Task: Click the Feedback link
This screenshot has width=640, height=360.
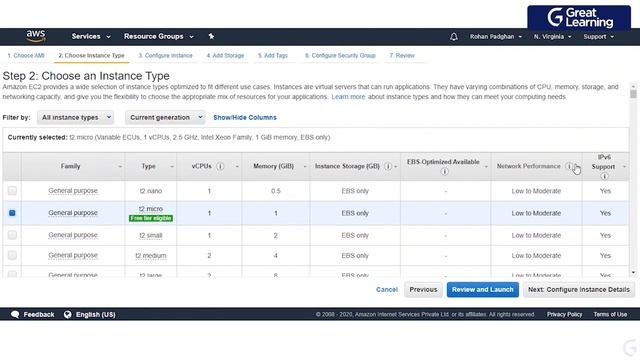Action: pyautogui.click(x=39, y=314)
